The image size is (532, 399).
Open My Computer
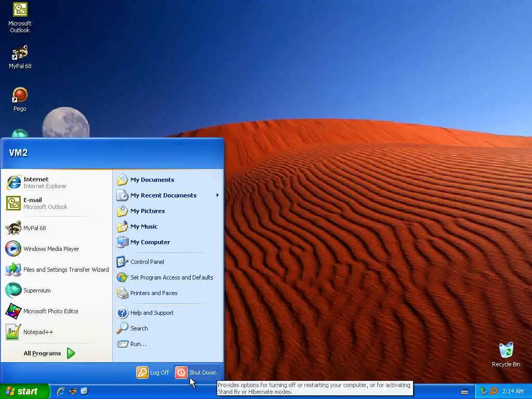tap(168, 242)
